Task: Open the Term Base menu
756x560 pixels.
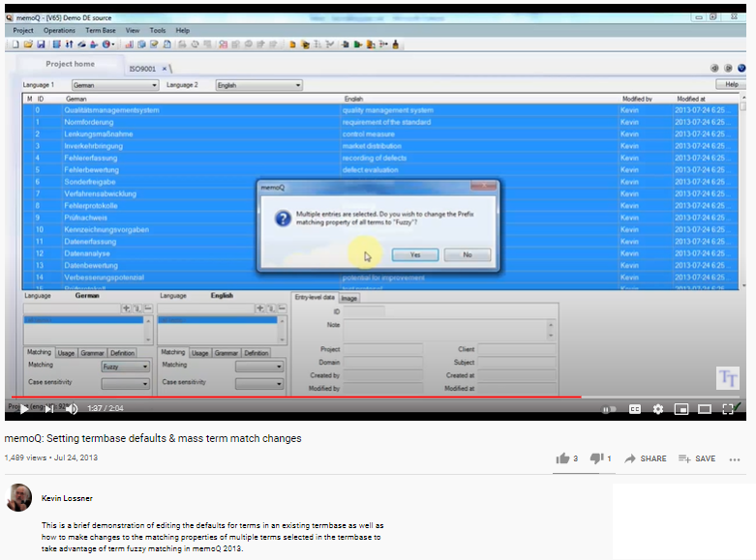Action: coord(101,30)
